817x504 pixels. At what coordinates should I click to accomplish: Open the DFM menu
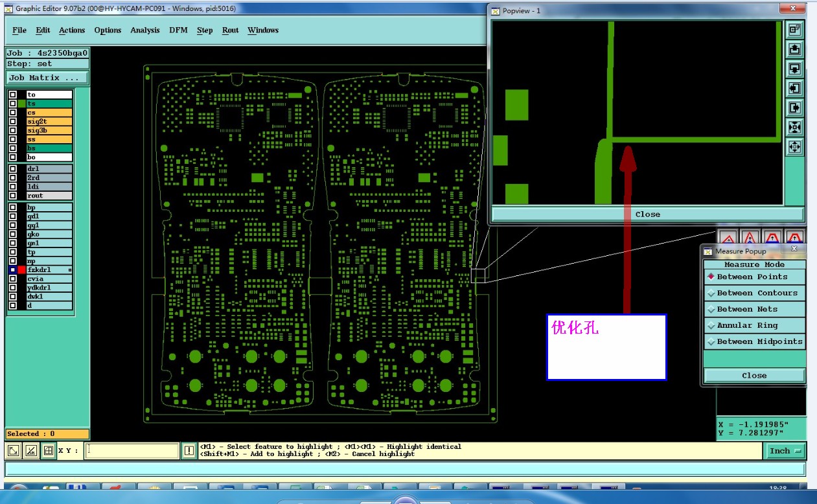pos(178,30)
